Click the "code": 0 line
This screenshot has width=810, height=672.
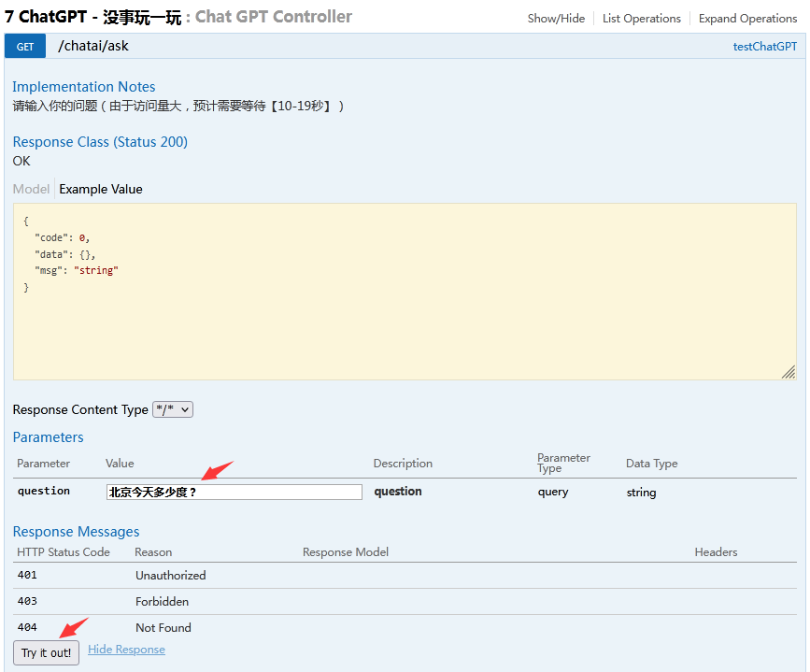(x=62, y=237)
